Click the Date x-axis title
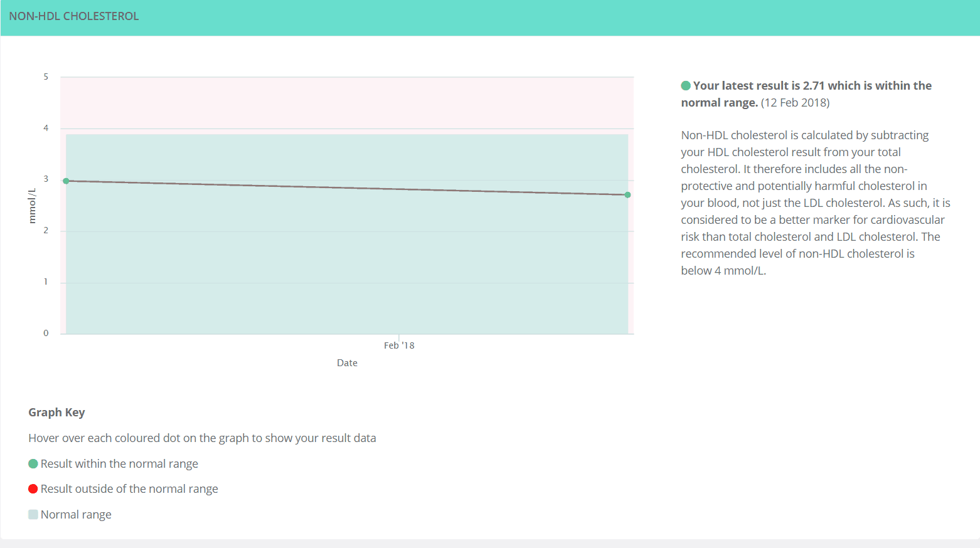 [347, 363]
